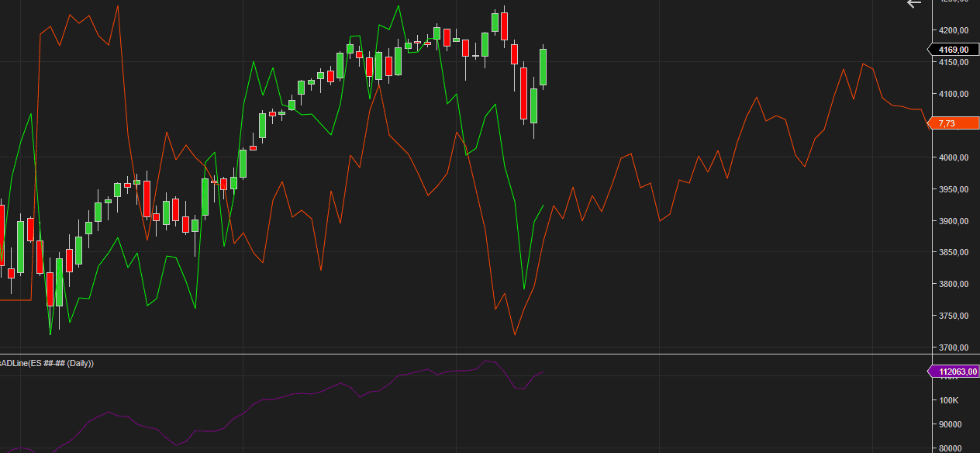Click the 4100,00 price axis label

[x=954, y=94]
